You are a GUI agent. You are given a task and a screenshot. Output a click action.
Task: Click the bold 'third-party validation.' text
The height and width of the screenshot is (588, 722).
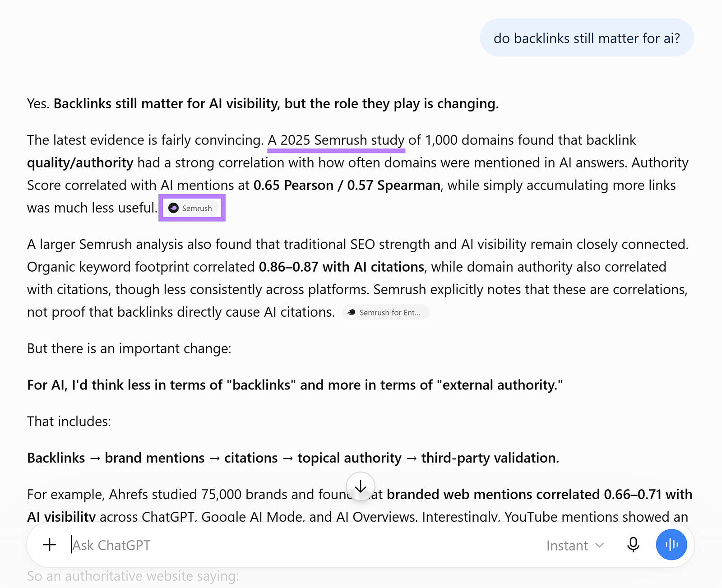pyautogui.click(x=490, y=458)
